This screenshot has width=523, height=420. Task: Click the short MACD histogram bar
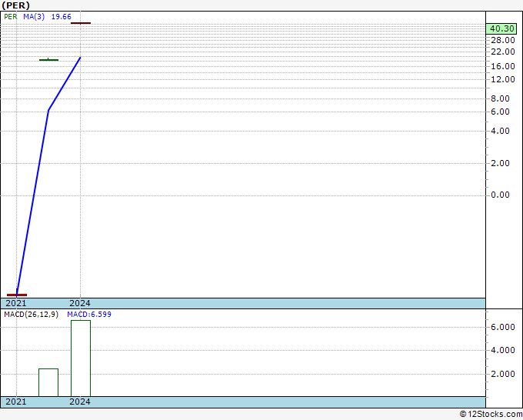[x=48, y=382]
